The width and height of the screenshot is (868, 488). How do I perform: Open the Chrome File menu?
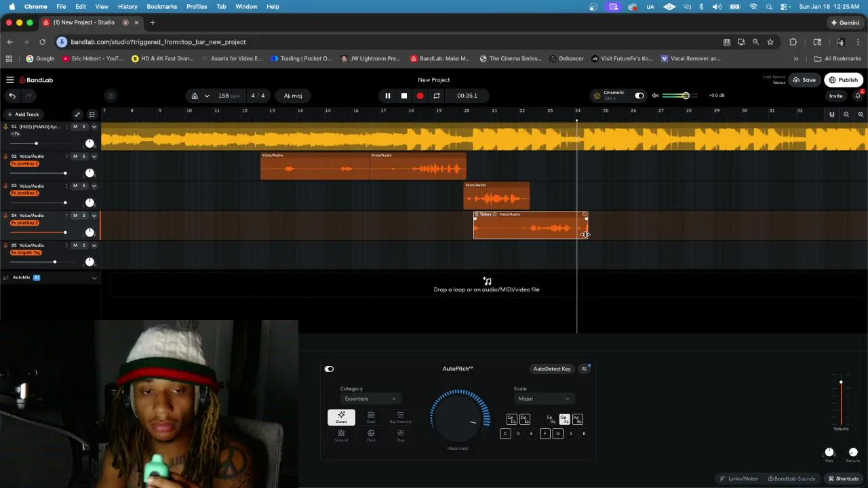(x=61, y=6)
